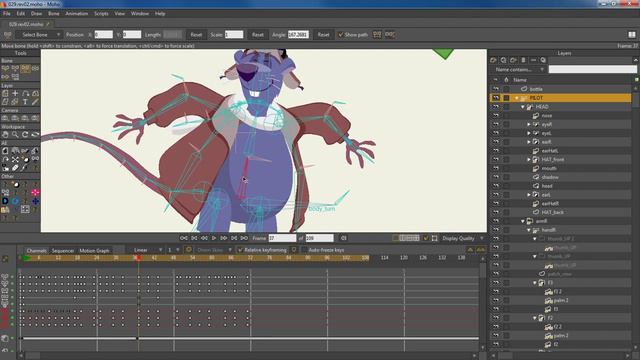Screen dimensions: 640x360
Task: Open the Select Bone dropdown
Action: pyautogui.click(x=39, y=35)
